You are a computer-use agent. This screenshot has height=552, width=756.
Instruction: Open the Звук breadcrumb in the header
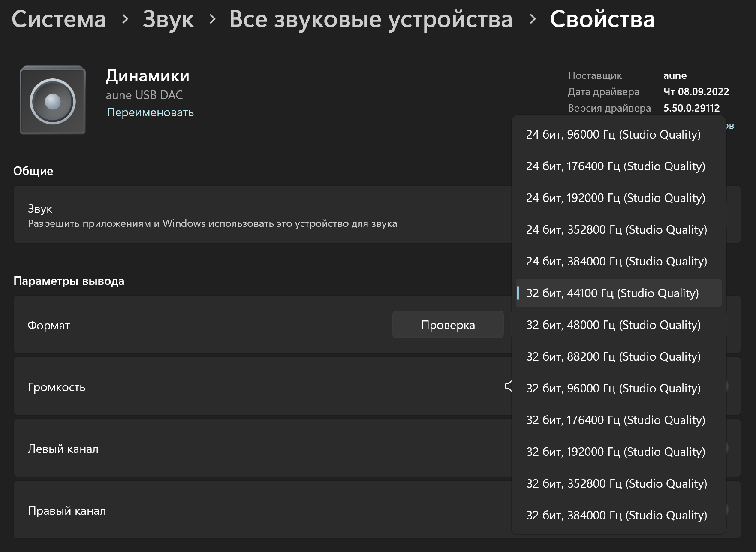(x=168, y=19)
